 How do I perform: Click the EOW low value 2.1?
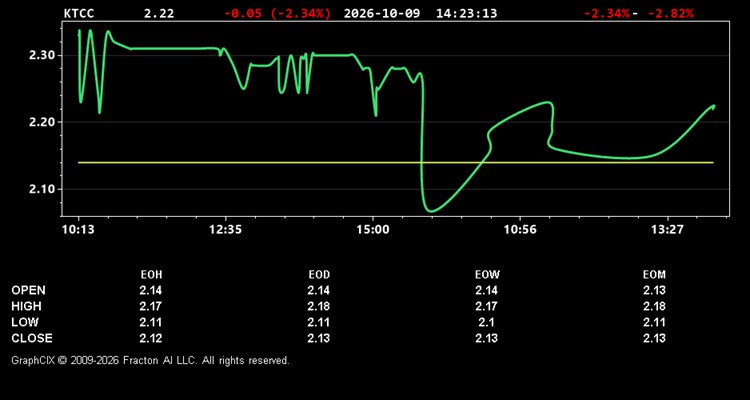point(486,322)
